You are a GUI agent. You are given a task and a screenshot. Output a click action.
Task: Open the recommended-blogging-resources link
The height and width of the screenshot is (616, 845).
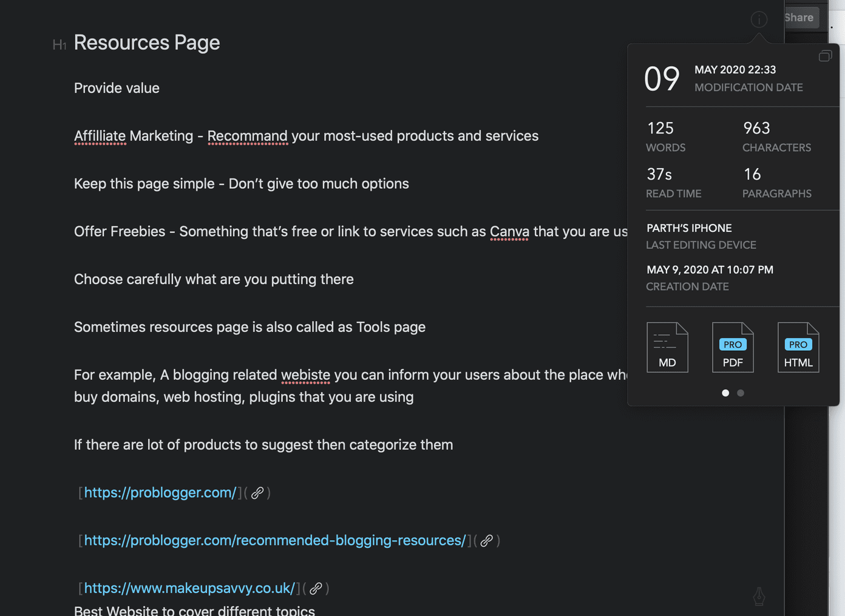pyautogui.click(x=275, y=541)
